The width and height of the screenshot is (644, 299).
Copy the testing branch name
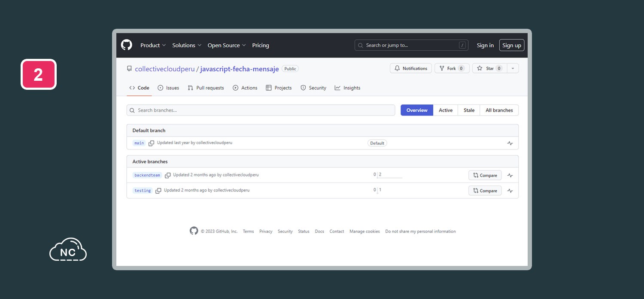click(158, 191)
